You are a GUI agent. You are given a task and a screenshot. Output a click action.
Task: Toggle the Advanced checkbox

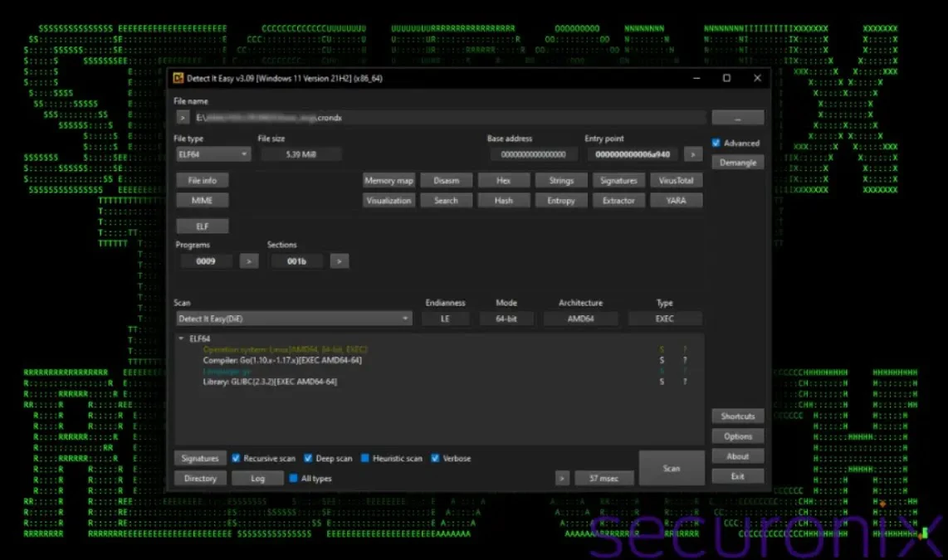click(716, 143)
